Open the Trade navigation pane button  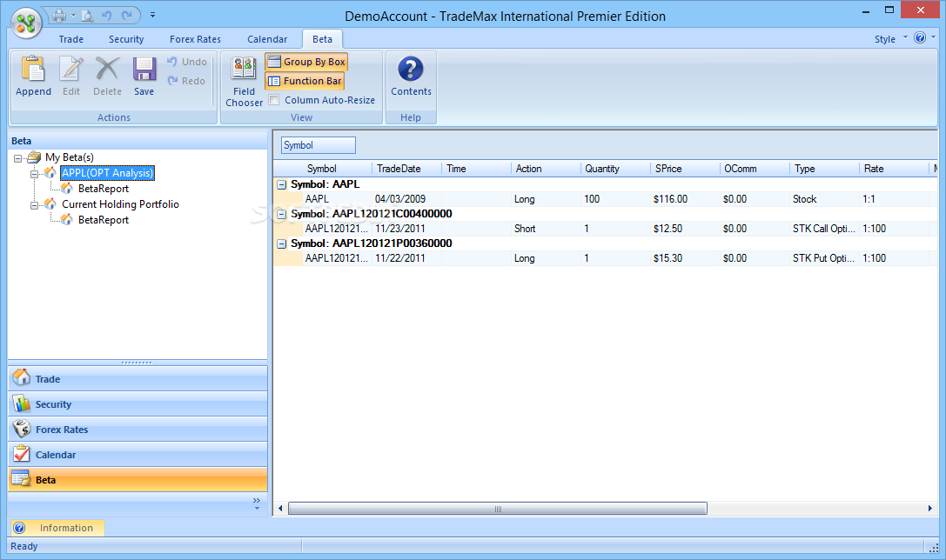(x=138, y=378)
